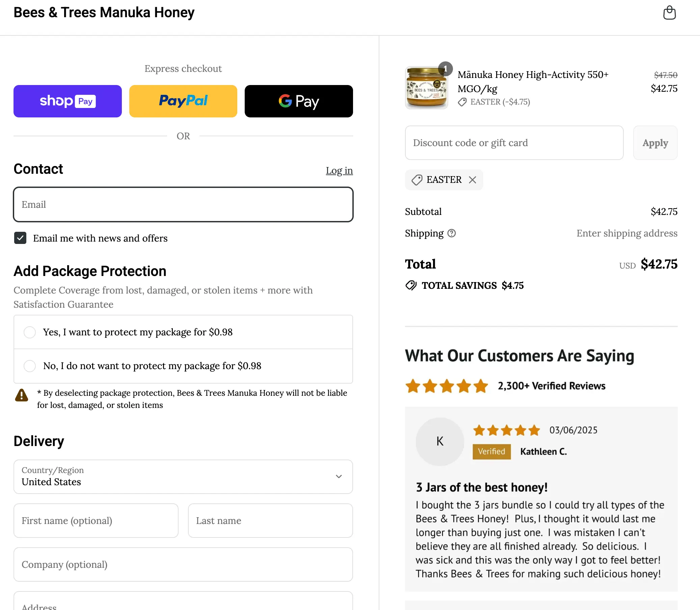Choose Google Pay express checkout
Screen dimensions: 700x610
[x=299, y=101]
